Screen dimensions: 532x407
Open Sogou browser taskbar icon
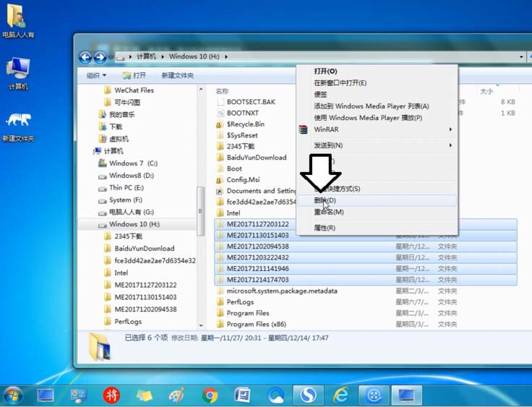pos(309,395)
